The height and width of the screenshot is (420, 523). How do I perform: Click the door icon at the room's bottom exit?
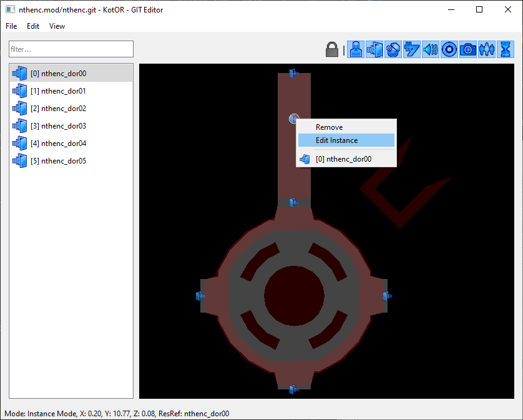pyautogui.click(x=294, y=389)
